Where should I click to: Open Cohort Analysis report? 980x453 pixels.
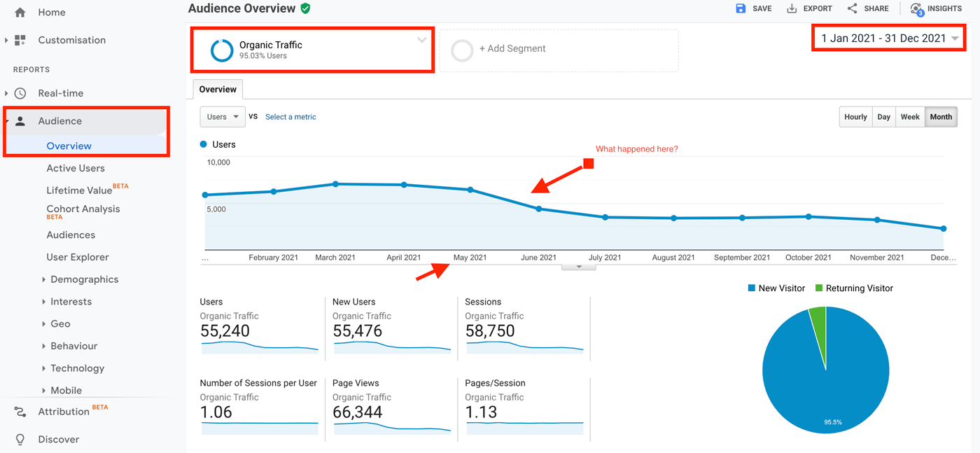coord(83,209)
